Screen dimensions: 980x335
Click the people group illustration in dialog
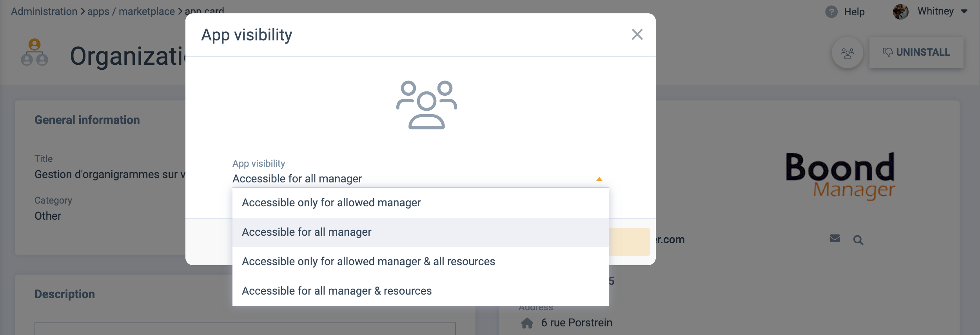(426, 105)
